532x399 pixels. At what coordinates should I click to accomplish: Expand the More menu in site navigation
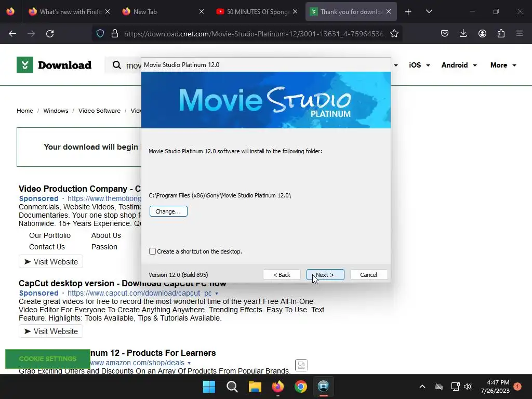pos(503,65)
